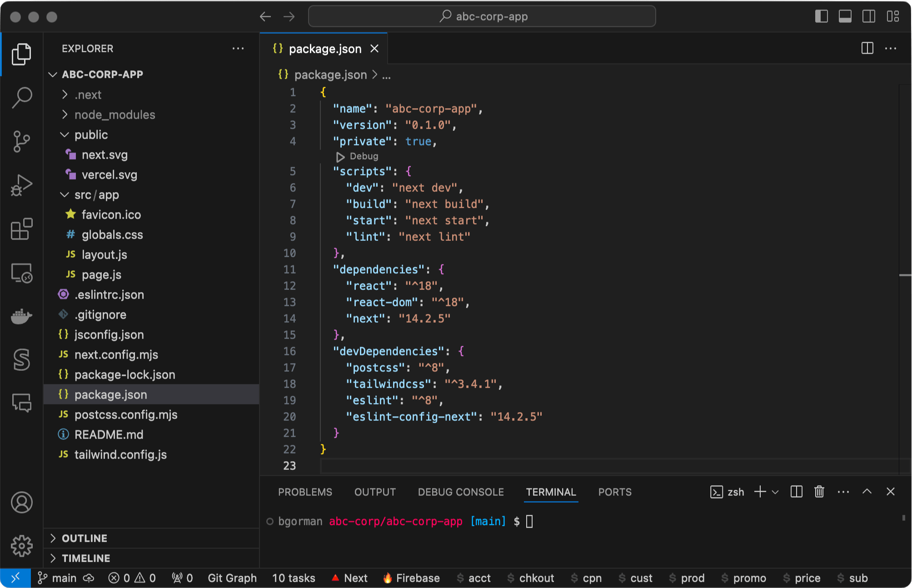The height and width of the screenshot is (588, 912).
Task: Open Run and Debug view
Action: 21,185
